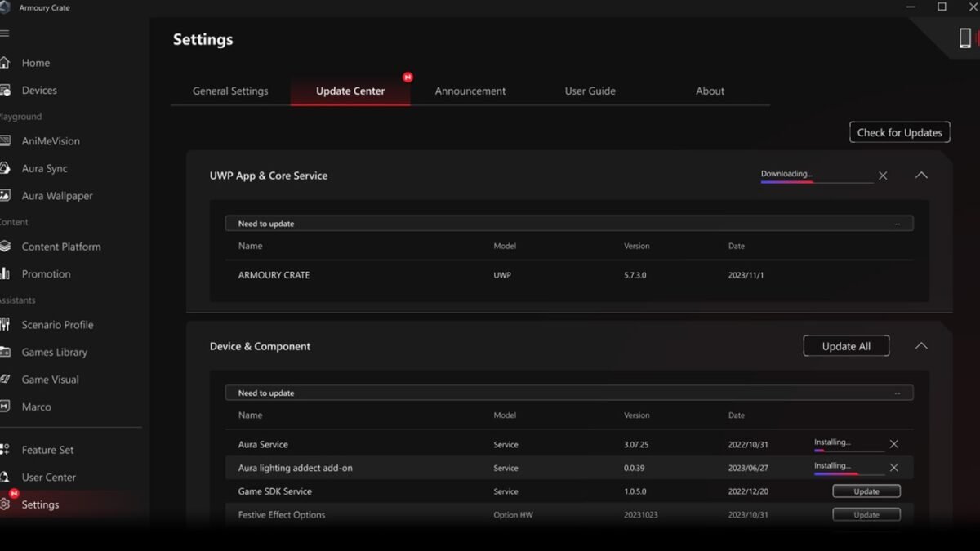Minimize the Armoury Crate window
The image size is (980, 551).
(911, 7)
